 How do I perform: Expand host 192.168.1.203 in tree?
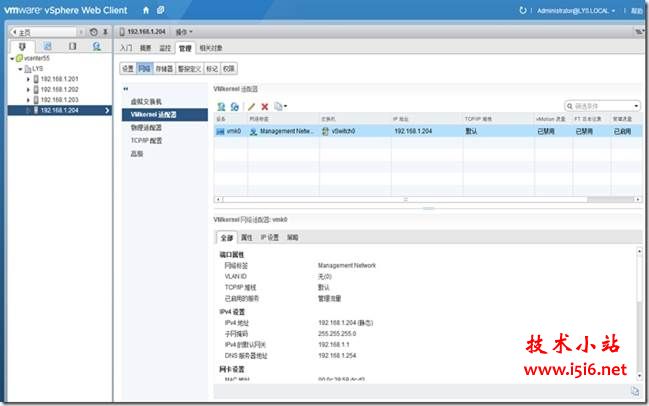28,100
